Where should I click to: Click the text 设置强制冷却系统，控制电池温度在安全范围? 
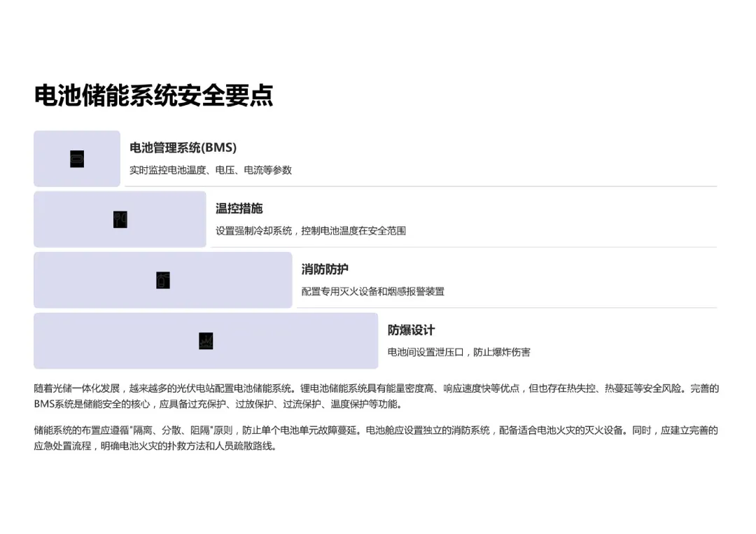tap(311, 231)
